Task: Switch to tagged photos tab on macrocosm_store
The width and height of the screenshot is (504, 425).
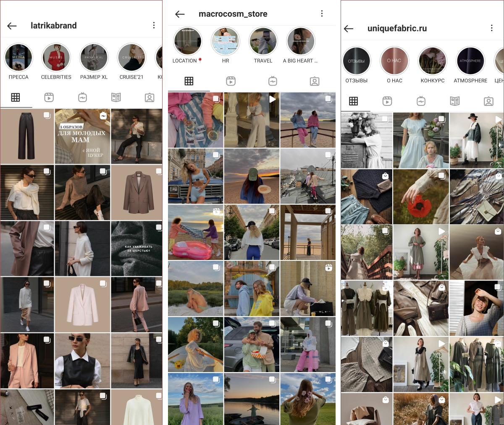Action: tap(315, 81)
